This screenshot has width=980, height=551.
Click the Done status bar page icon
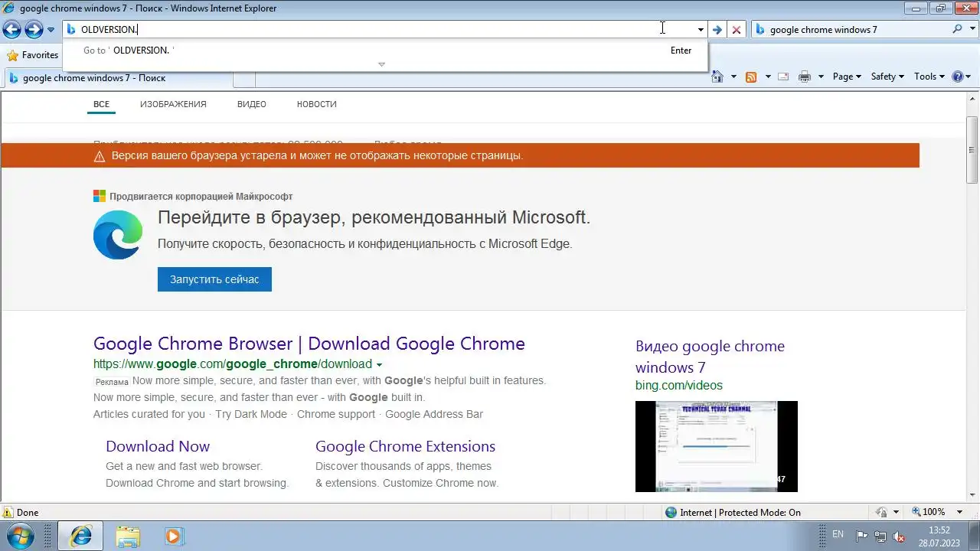(8, 513)
